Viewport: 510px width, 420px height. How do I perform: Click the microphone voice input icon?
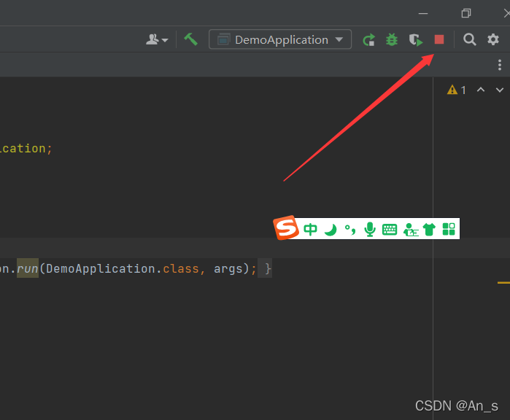(x=370, y=229)
